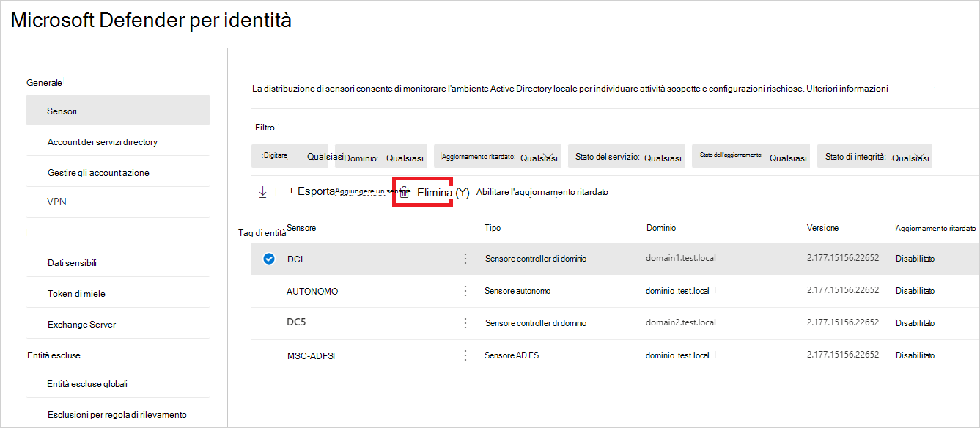
Task: Open the Stato dell'aggiornamento filter
Action: pos(751,157)
